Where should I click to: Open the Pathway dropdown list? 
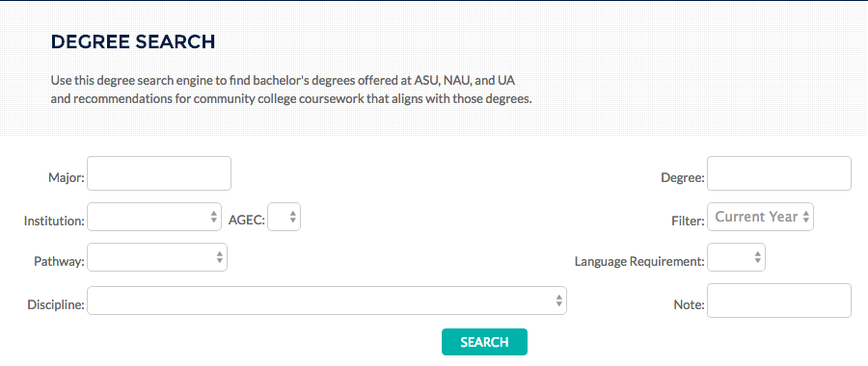(157, 257)
